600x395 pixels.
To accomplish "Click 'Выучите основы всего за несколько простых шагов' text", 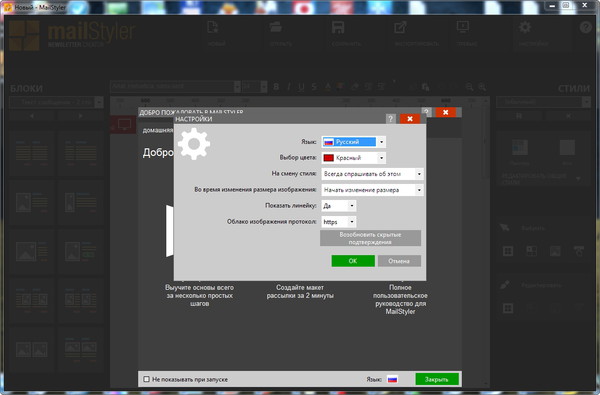I will pos(199,295).
